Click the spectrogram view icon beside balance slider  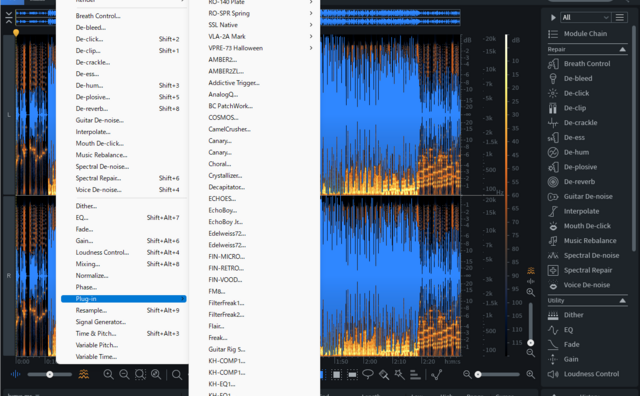(x=84, y=374)
